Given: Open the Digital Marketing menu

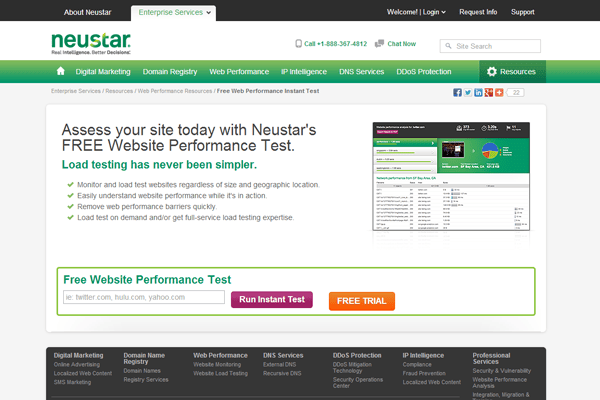Looking at the screenshot, I should click(x=103, y=72).
